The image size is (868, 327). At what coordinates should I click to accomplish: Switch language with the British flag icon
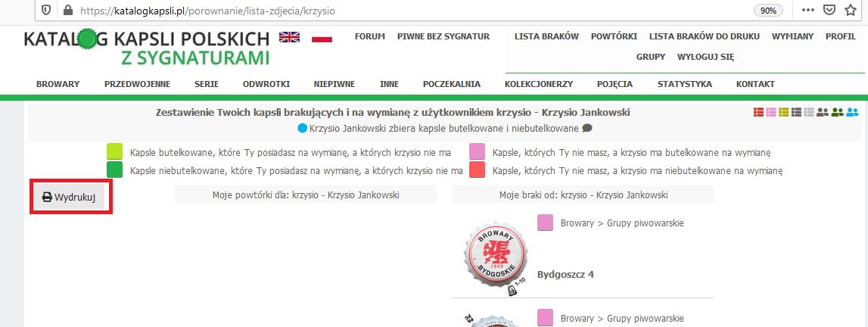pos(288,37)
